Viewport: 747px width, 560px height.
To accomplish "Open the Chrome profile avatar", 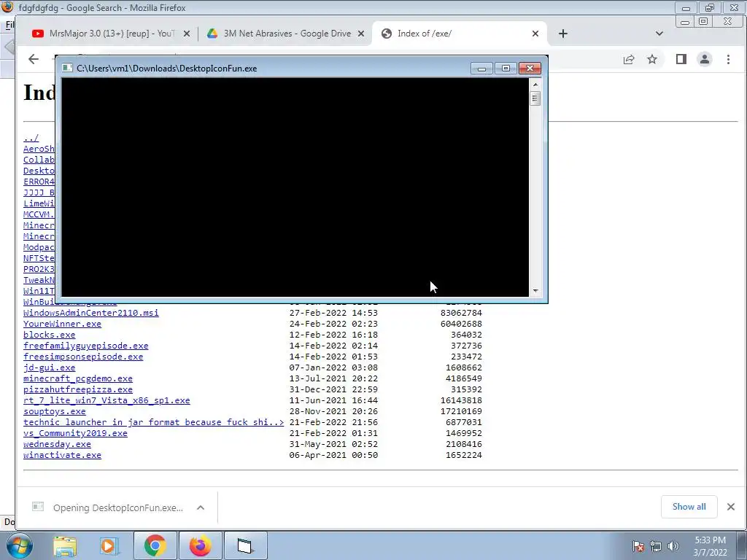I will tap(705, 59).
